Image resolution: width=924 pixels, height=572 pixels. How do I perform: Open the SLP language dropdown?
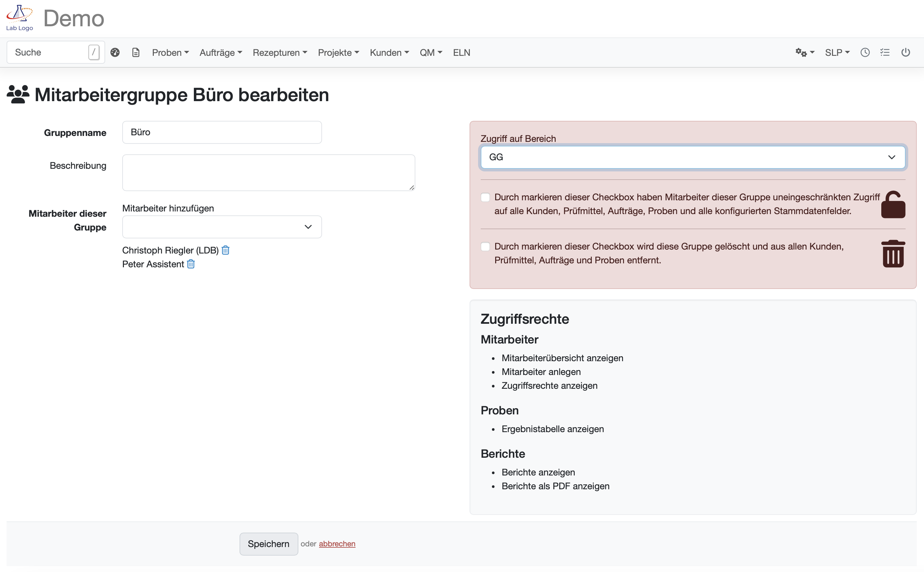(837, 52)
